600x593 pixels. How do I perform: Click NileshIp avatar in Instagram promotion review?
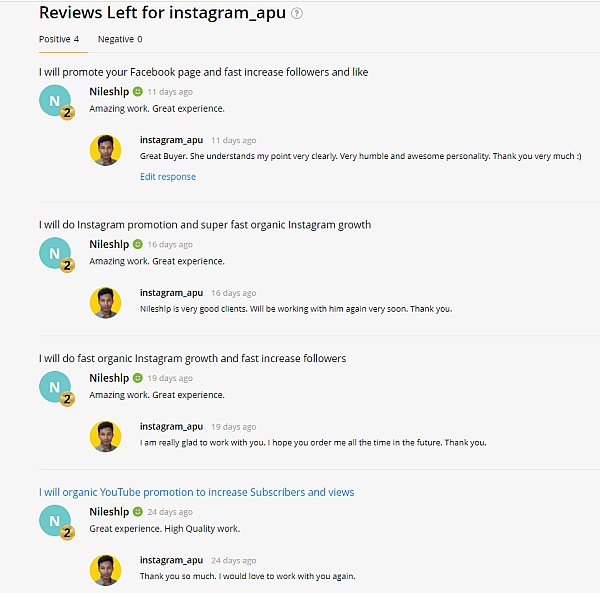[x=55, y=253]
